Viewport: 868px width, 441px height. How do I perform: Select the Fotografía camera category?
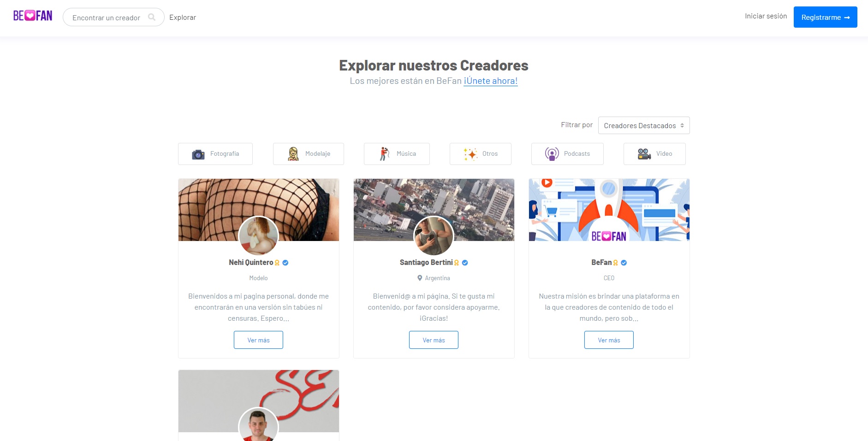point(215,154)
